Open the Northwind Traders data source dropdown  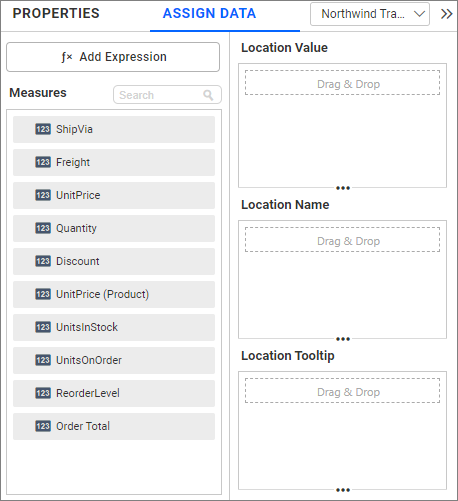[x=370, y=14]
